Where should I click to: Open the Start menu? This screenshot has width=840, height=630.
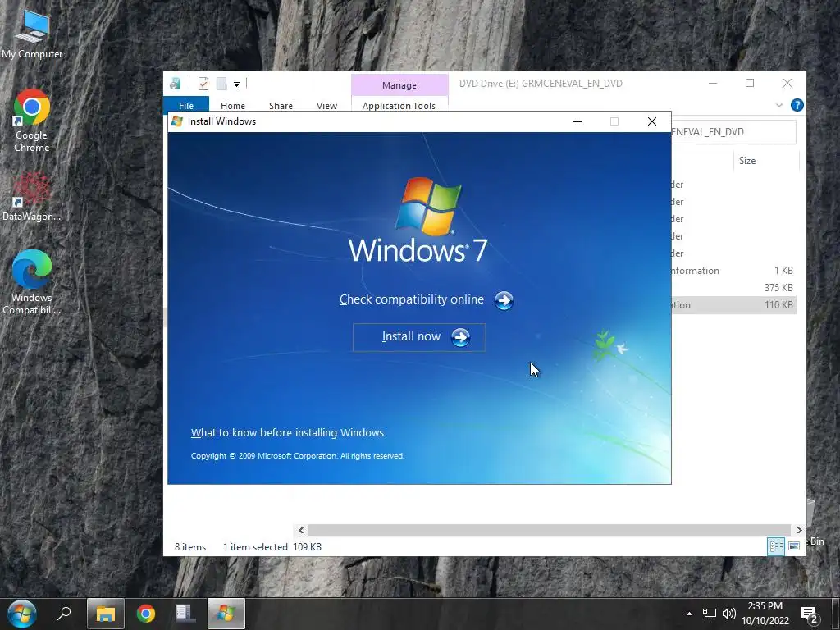[22, 614]
